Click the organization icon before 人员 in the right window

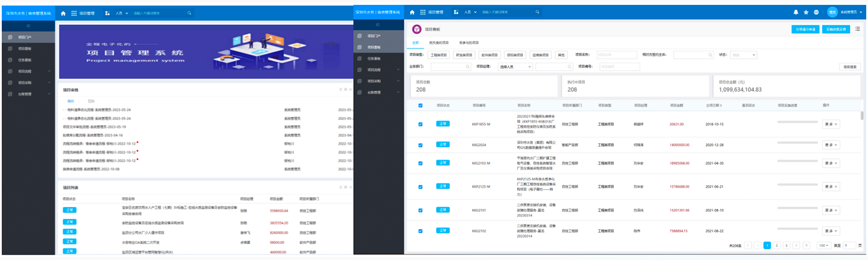[x=457, y=12]
